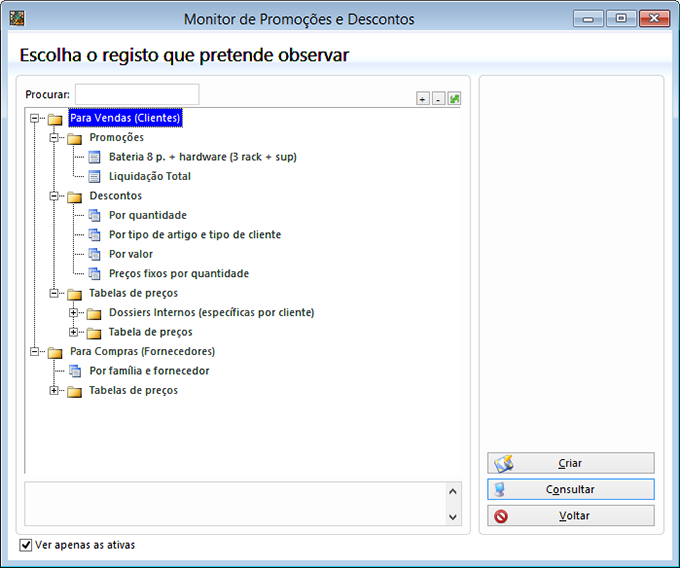Click the Tabela de preços folder icon
Viewport: 680px width, 568px height.
coord(94,333)
